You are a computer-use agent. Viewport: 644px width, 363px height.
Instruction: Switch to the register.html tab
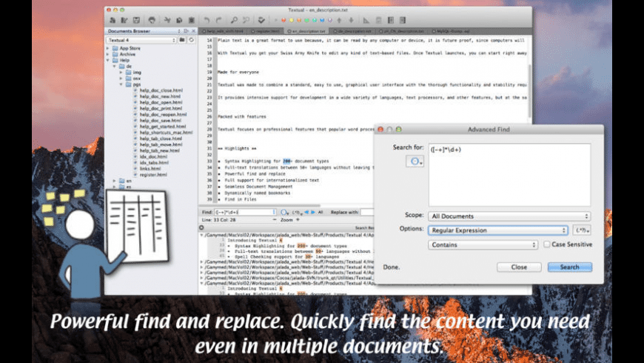pos(266,31)
